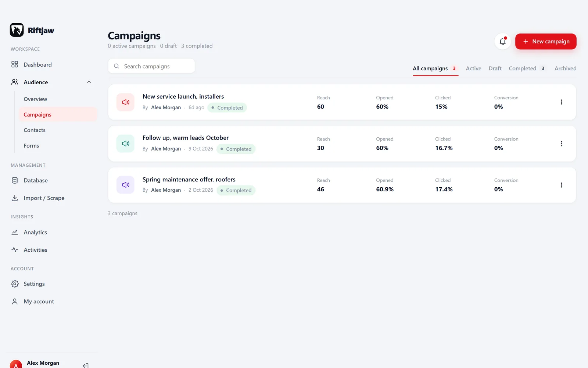Screen dimensions: 588x368
Task: Switch to the Draft tab
Action: point(495,68)
